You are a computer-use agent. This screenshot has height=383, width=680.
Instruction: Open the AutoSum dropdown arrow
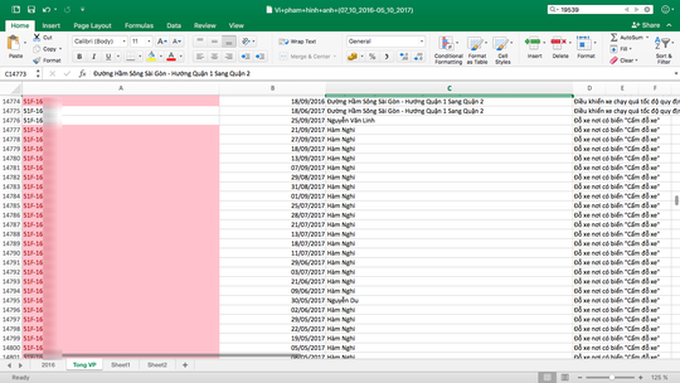(x=647, y=38)
